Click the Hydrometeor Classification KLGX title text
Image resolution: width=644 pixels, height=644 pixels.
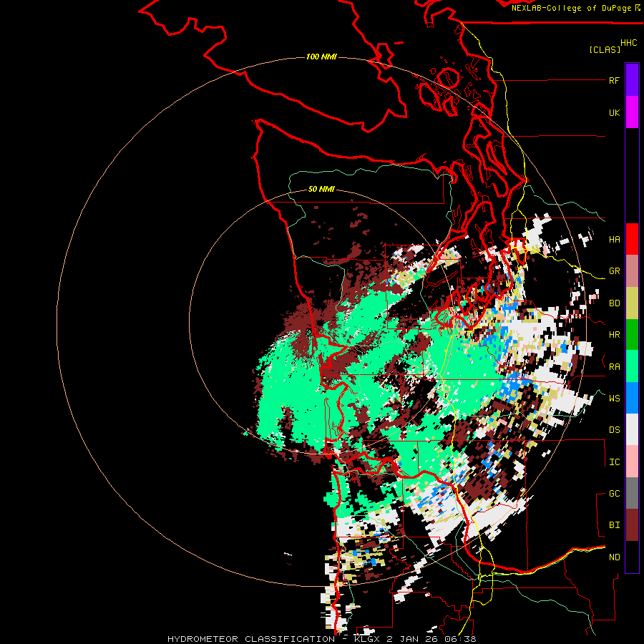pyautogui.click(x=321, y=639)
